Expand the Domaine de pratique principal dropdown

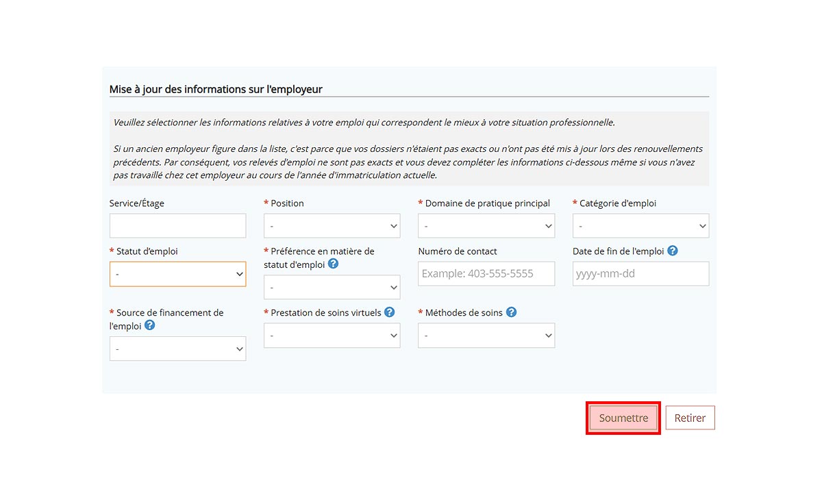[x=486, y=226]
